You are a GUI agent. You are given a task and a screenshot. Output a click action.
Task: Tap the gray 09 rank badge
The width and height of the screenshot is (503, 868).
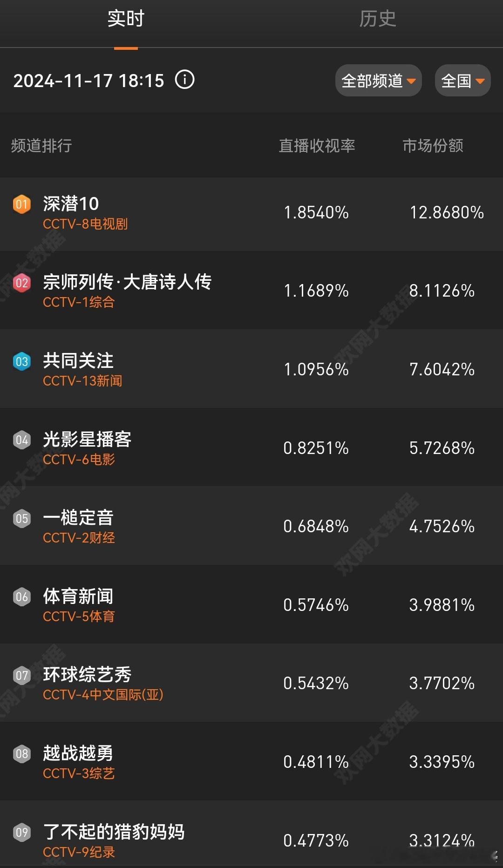(x=22, y=833)
